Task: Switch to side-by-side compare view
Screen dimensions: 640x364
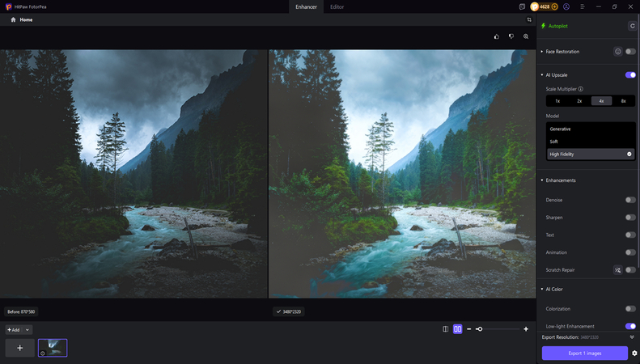Action: pyautogui.click(x=458, y=329)
